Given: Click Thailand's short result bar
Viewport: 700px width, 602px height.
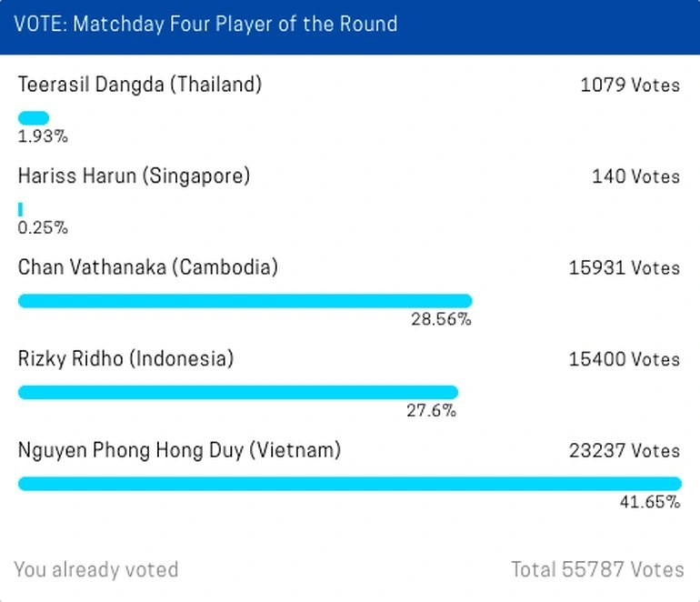Looking at the screenshot, I should coord(34,118).
